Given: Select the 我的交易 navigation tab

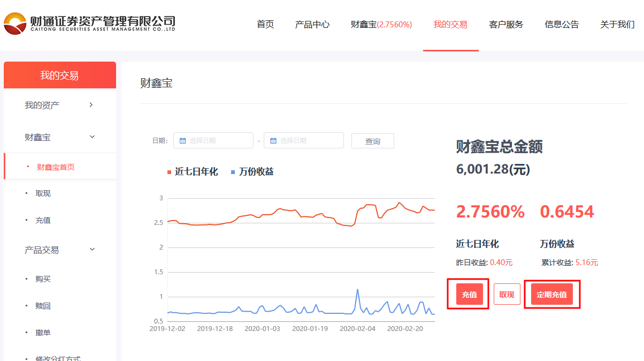Looking at the screenshot, I should (450, 25).
